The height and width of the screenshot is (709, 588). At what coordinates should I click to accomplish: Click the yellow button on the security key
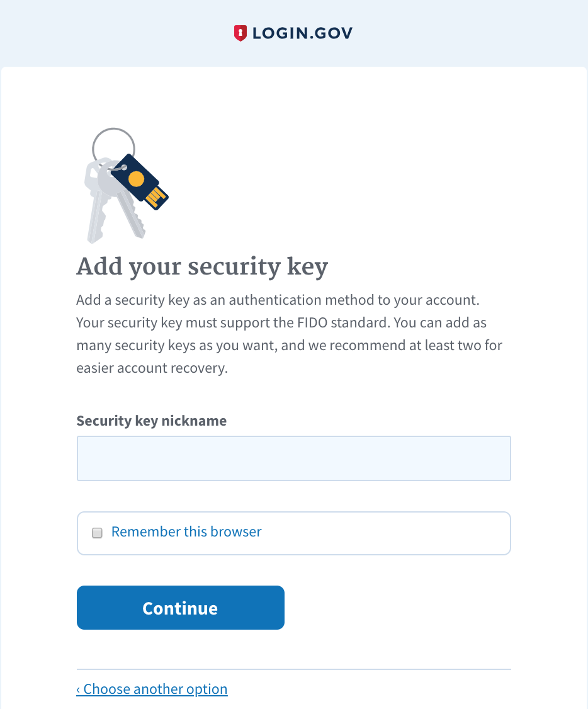(136, 179)
